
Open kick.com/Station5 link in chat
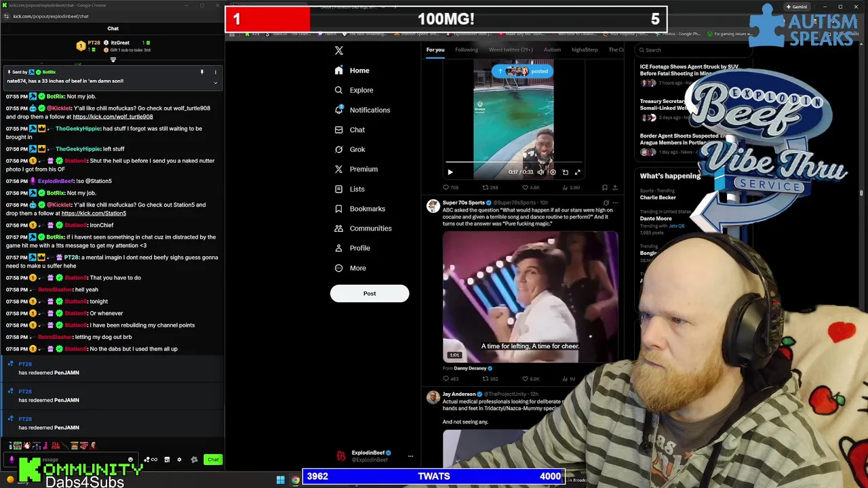pos(94,213)
